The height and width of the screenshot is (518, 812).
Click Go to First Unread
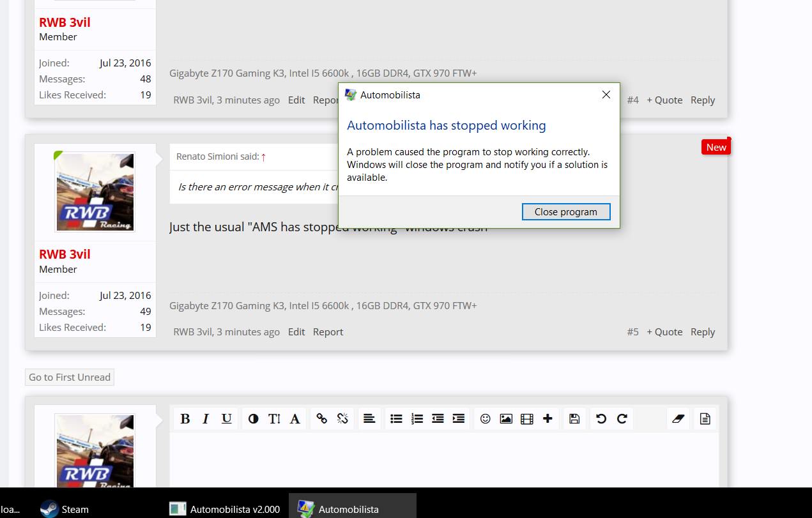pos(70,377)
